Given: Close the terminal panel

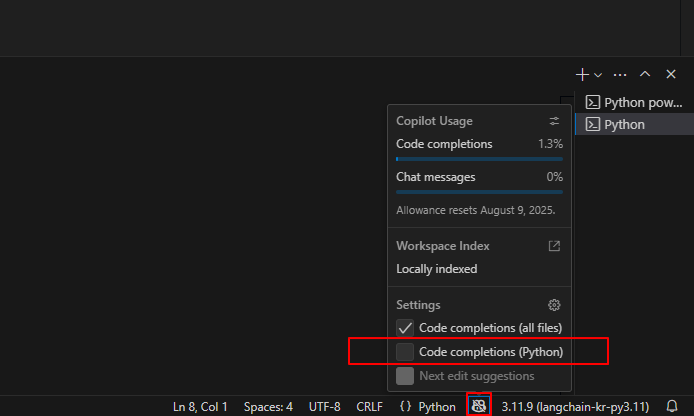Looking at the screenshot, I should 671,74.
